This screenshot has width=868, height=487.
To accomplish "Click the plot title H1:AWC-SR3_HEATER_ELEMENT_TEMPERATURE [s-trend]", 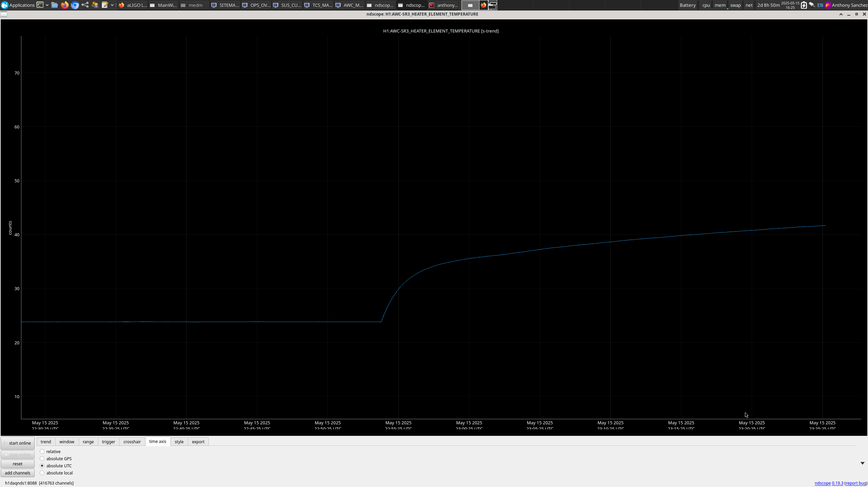I will [x=441, y=31].
